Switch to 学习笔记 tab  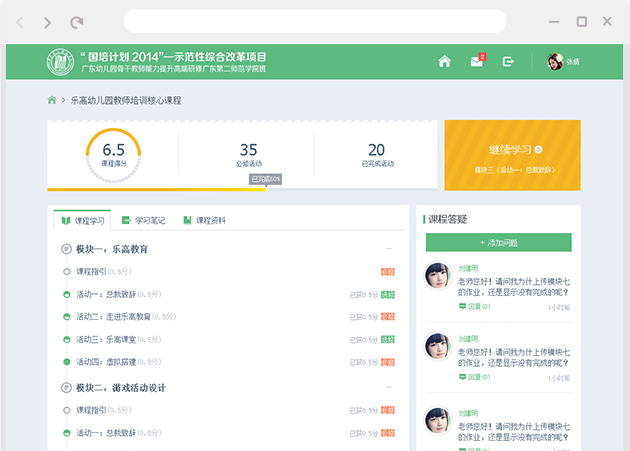147,220
